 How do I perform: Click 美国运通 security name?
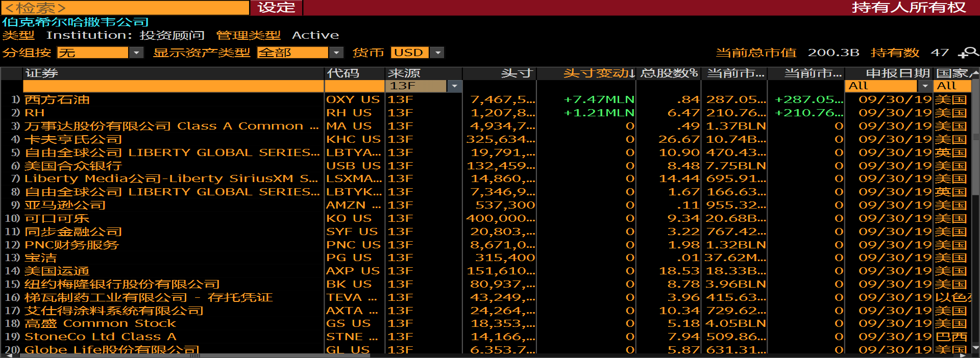click(57, 271)
